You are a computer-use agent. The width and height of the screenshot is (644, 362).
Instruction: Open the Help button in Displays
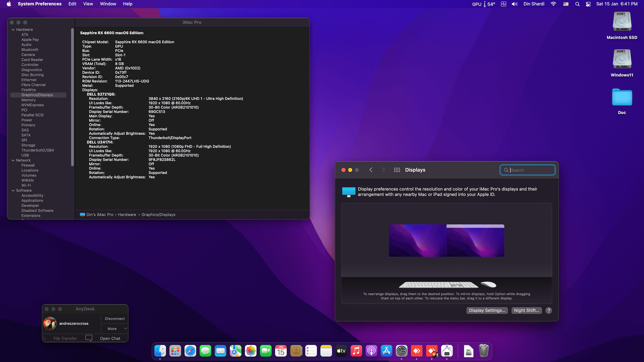click(549, 310)
